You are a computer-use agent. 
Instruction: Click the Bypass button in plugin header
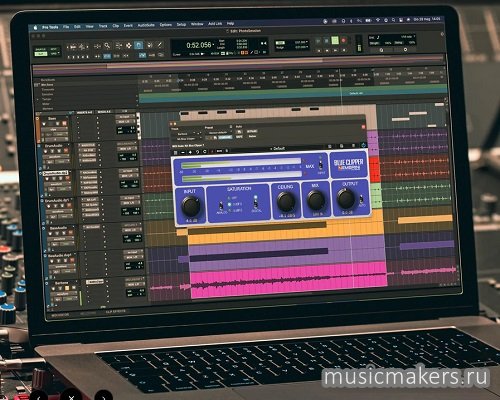point(252,131)
